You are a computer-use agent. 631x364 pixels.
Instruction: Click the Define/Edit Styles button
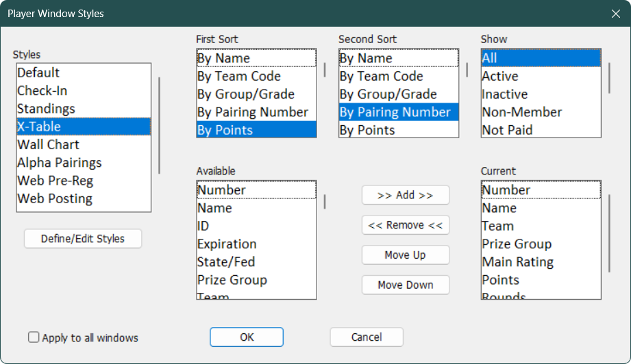pos(83,239)
